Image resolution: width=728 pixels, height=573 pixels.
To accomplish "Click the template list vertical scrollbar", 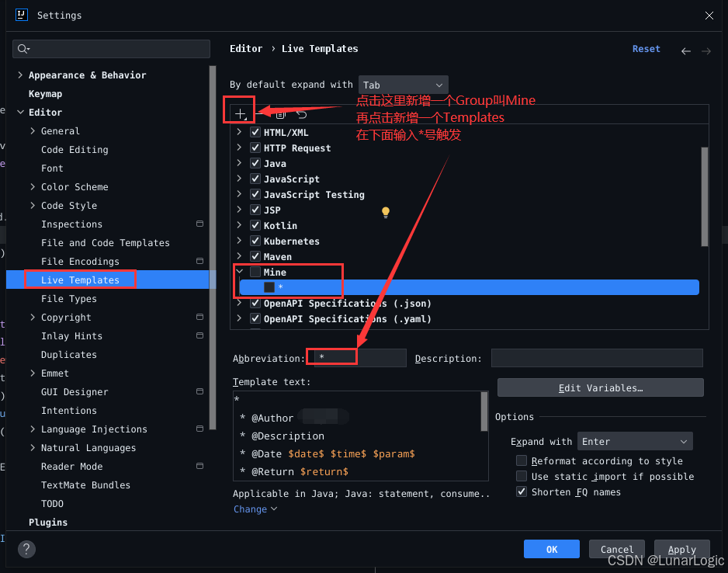I will 704,196.
